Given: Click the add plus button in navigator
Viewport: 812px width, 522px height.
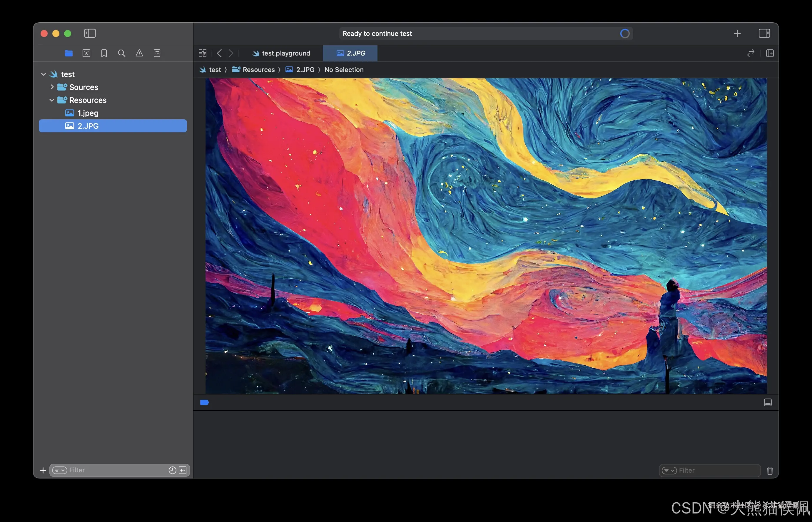Looking at the screenshot, I should [x=43, y=471].
